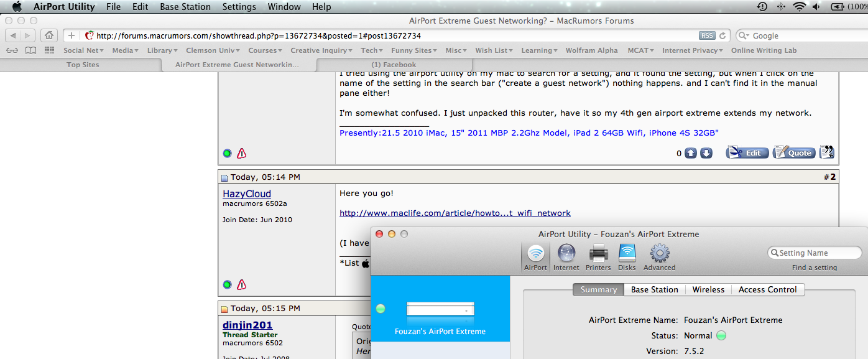Select the Wireless tab in AirPort Utility
The image size is (868, 359).
point(708,289)
